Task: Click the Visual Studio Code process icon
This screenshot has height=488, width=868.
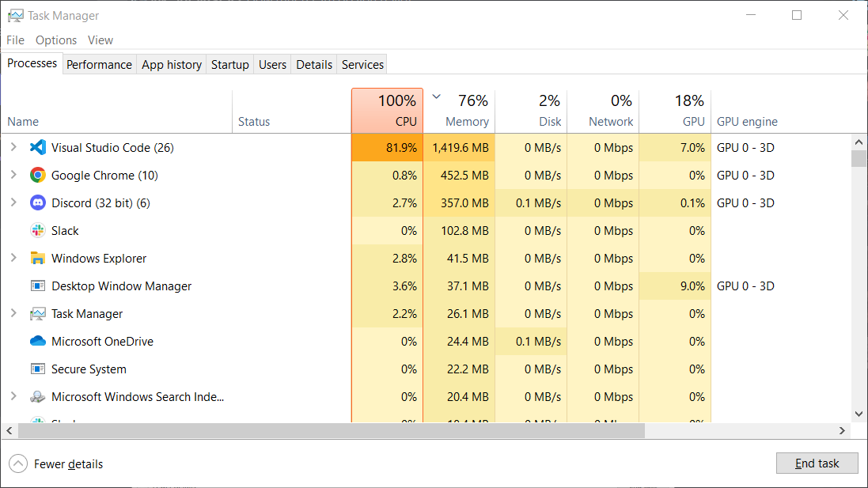Action: tap(37, 147)
